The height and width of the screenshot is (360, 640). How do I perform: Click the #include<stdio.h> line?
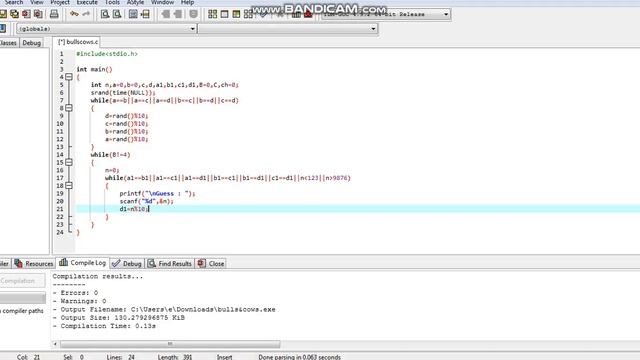(x=107, y=54)
